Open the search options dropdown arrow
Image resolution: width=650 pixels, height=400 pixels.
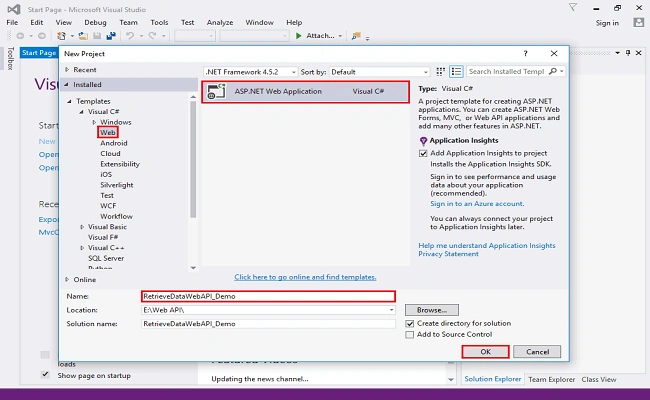coord(562,72)
